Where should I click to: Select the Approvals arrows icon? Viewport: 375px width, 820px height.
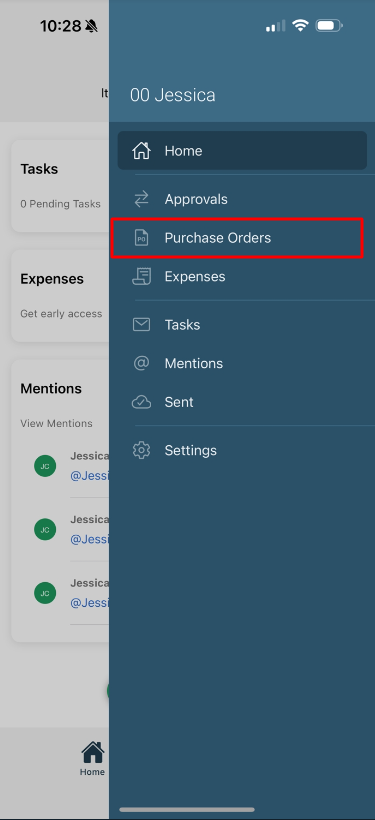coord(141,199)
